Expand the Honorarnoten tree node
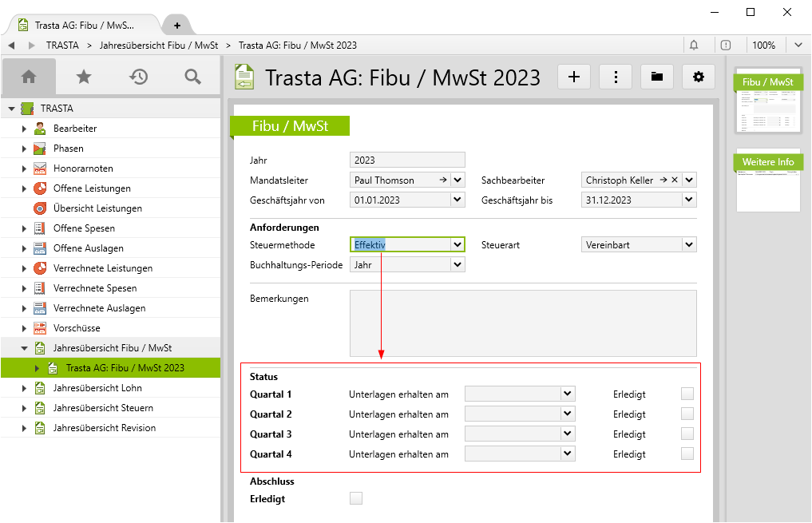Viewport: 812px width, 523px height. click(x=25, y=168)
